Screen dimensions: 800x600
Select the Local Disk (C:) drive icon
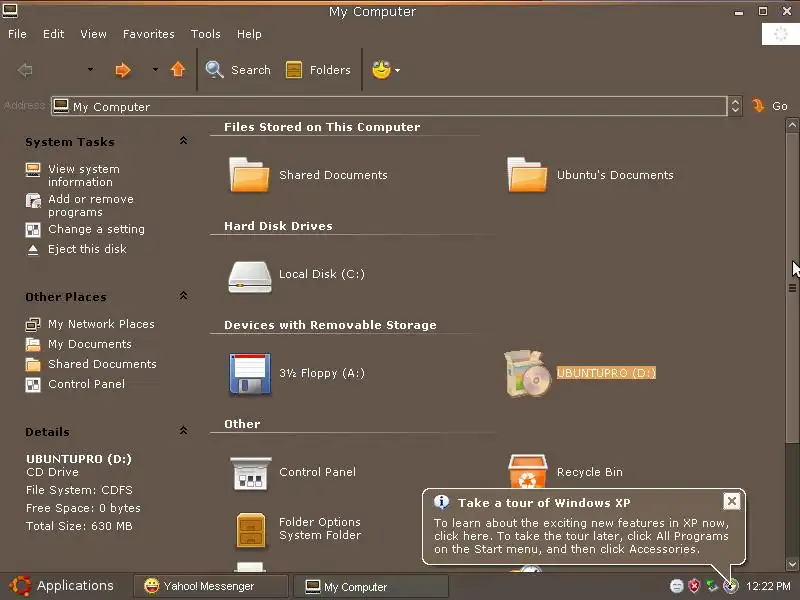249,277
